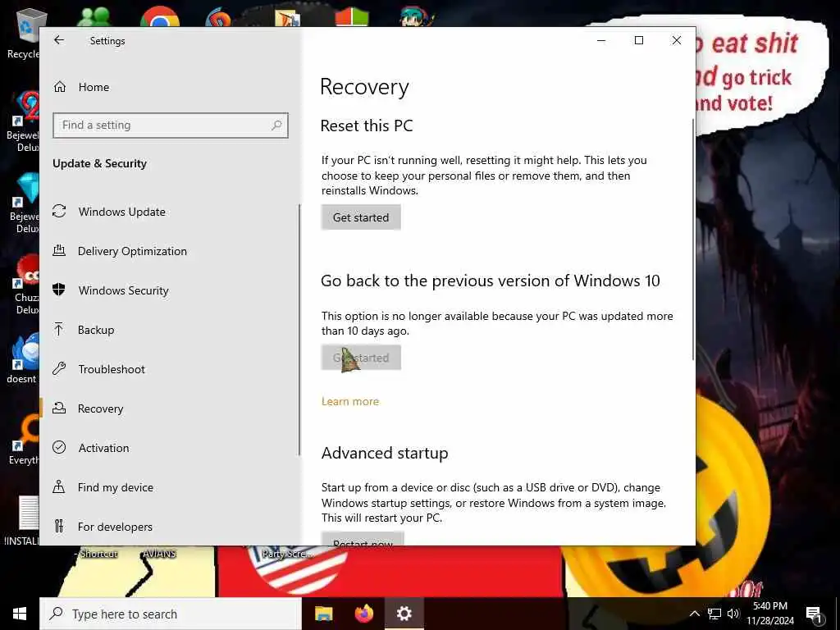Launch Firefox from the taskbar

click(363, 614)
